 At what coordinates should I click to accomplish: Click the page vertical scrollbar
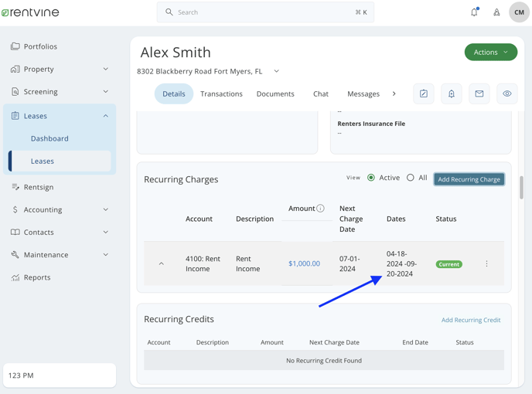click(521, 188)
